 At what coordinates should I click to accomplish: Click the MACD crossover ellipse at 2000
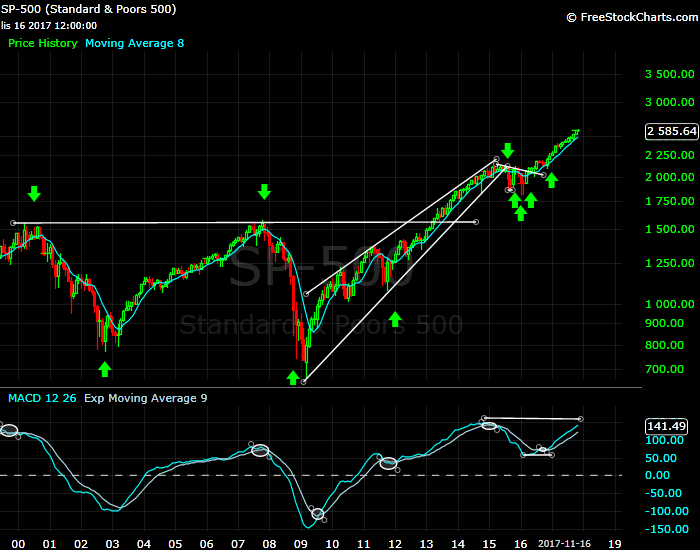point(9,430)
